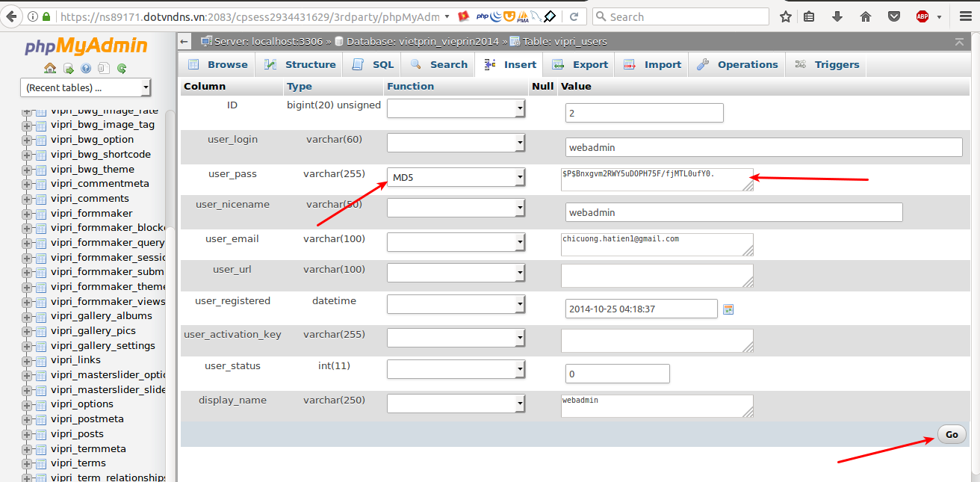Click the table icon beside vipri_comments
The image size is (980, 482).
pyautogui.click(x=41, y=199)
